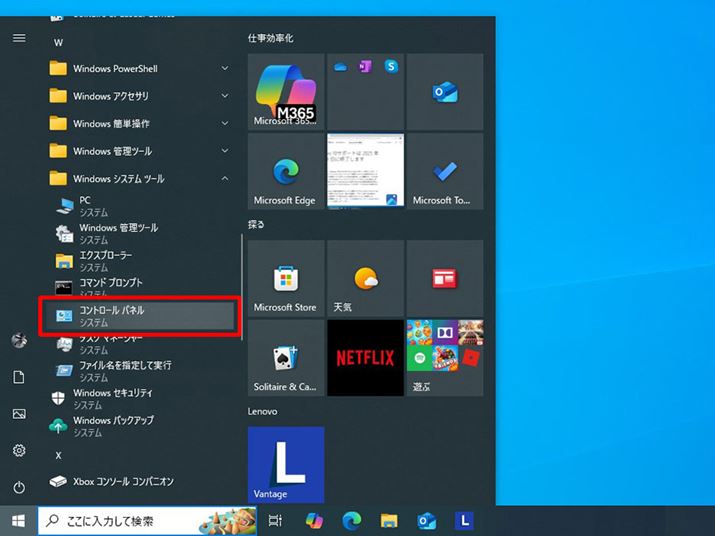
Task: Click the Windows Start button
Action: (x=18, y=520)
